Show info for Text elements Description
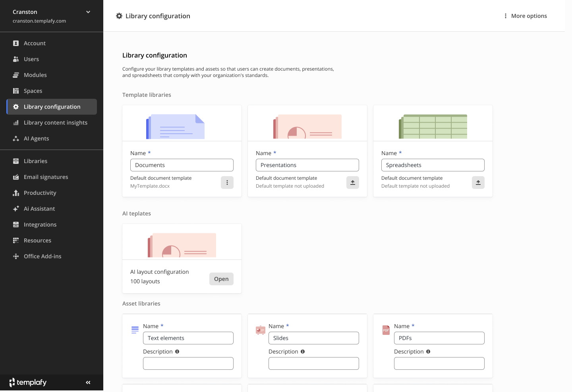This screenshot has height=392, width=572. [177, 352]
